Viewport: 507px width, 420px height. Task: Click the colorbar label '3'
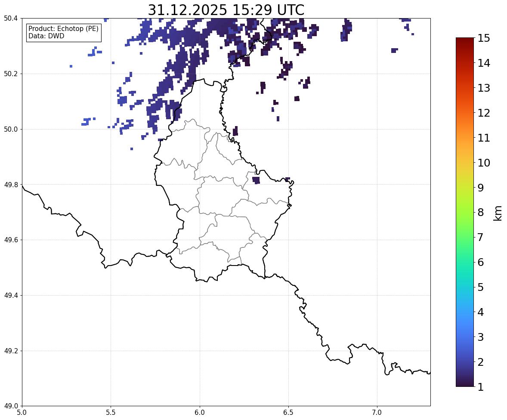pos(481,337)
